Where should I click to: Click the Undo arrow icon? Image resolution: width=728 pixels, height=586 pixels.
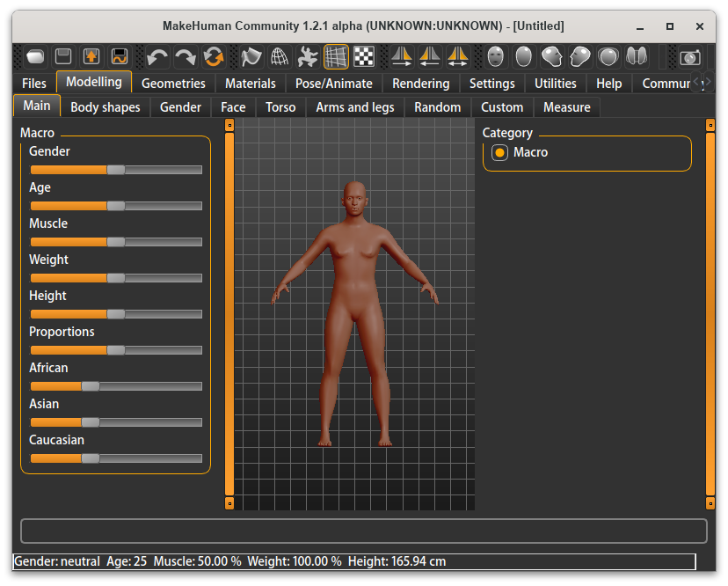[157, 57]
